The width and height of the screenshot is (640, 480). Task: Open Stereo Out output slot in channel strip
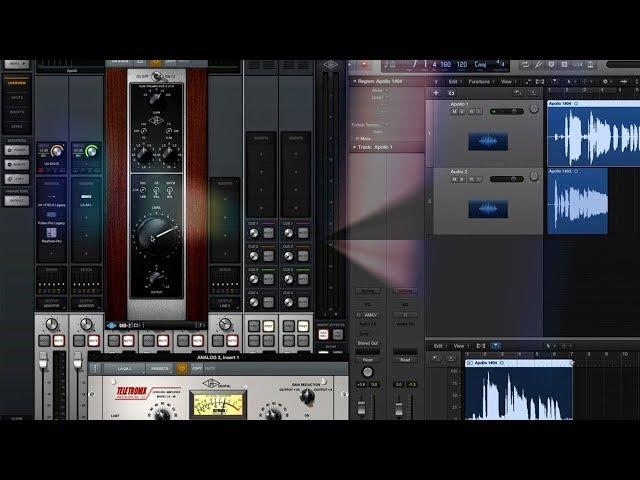(367, 343)
